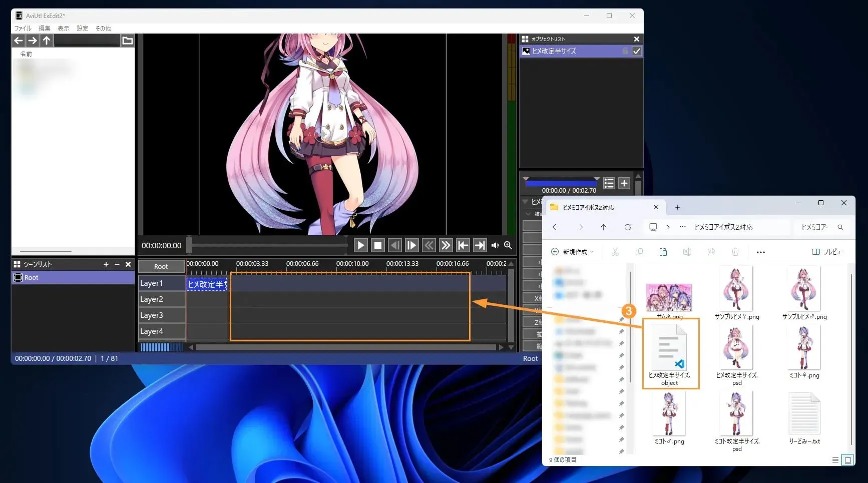
Task: Open the list icon in object settings
Action: point(609,183)
